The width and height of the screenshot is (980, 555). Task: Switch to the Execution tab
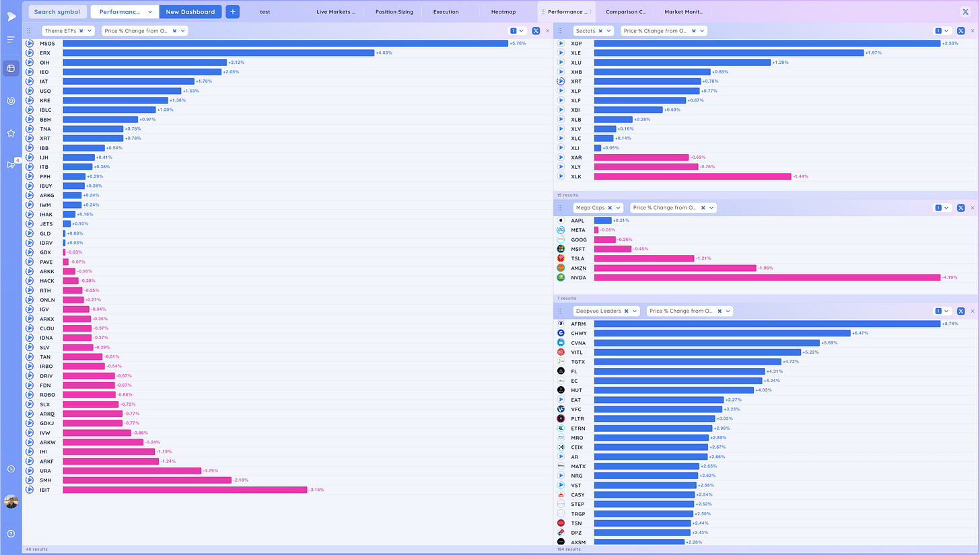coord(446,11)
